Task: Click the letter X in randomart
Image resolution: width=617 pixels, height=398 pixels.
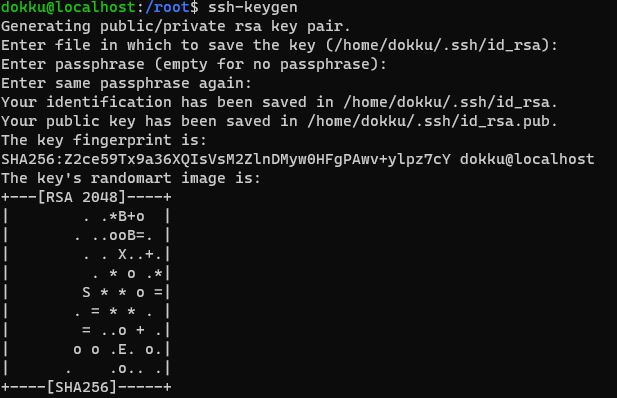Action: click(122, 254)
